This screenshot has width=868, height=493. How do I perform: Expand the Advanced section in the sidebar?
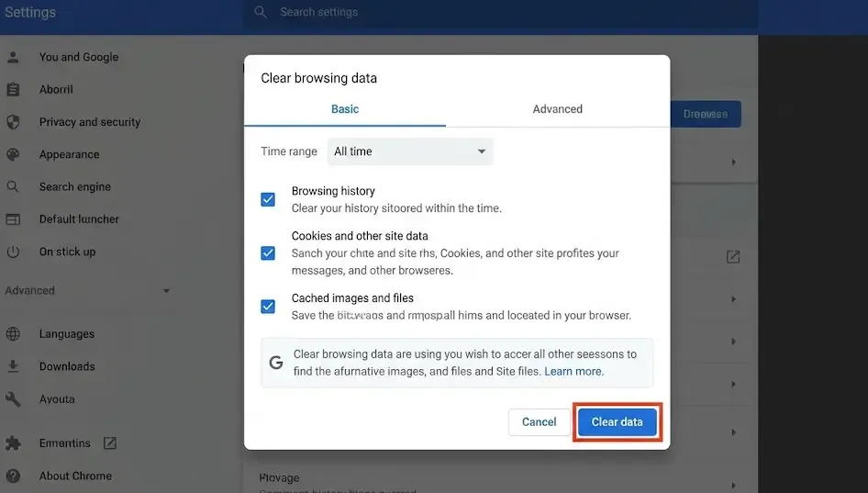coord(87,290)
